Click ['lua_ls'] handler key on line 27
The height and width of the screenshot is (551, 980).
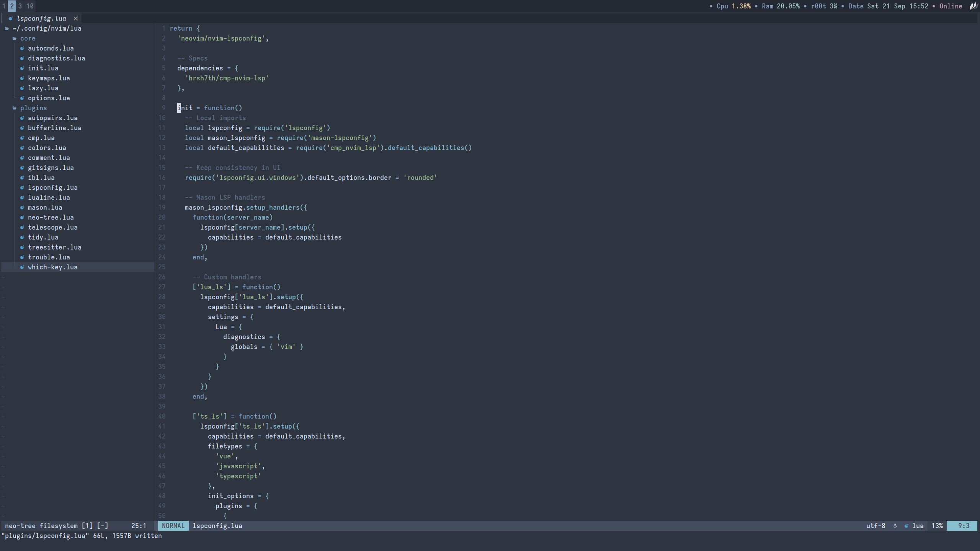point(211,287)
